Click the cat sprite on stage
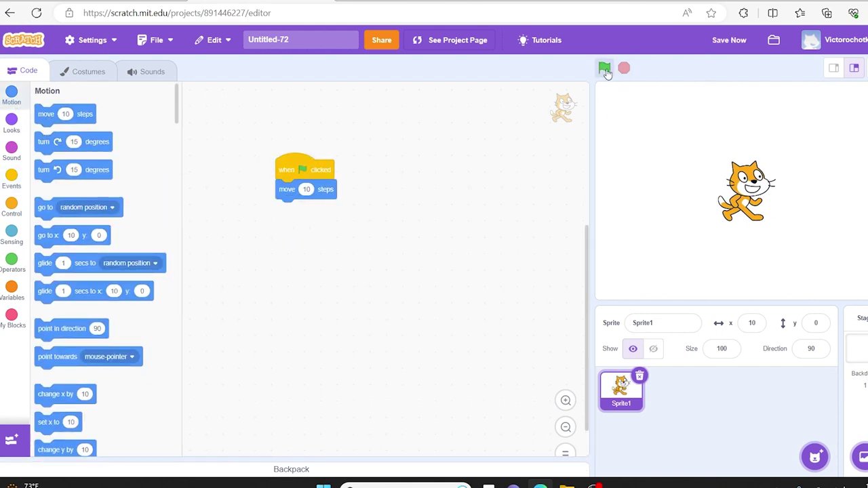The image size is (868, 488). pos(746,191)
